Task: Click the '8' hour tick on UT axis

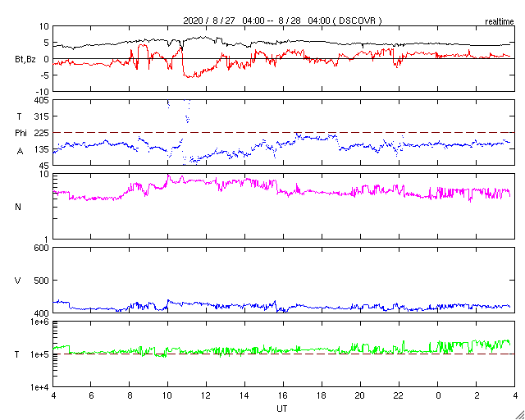Action: tap(130, 395)
